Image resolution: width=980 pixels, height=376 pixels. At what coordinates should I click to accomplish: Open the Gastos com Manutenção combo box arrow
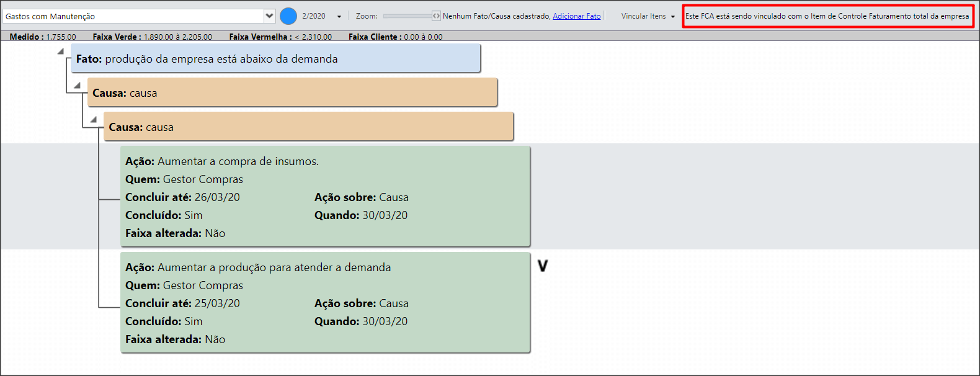pos(269,16)
